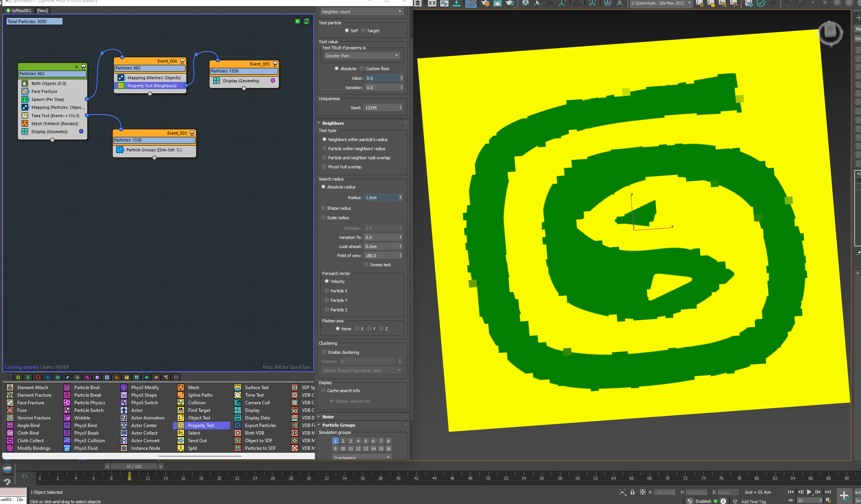Toggle simulation group 2 button
The width and height of the screenshot is (861, 504).
(x=343, y=441)
